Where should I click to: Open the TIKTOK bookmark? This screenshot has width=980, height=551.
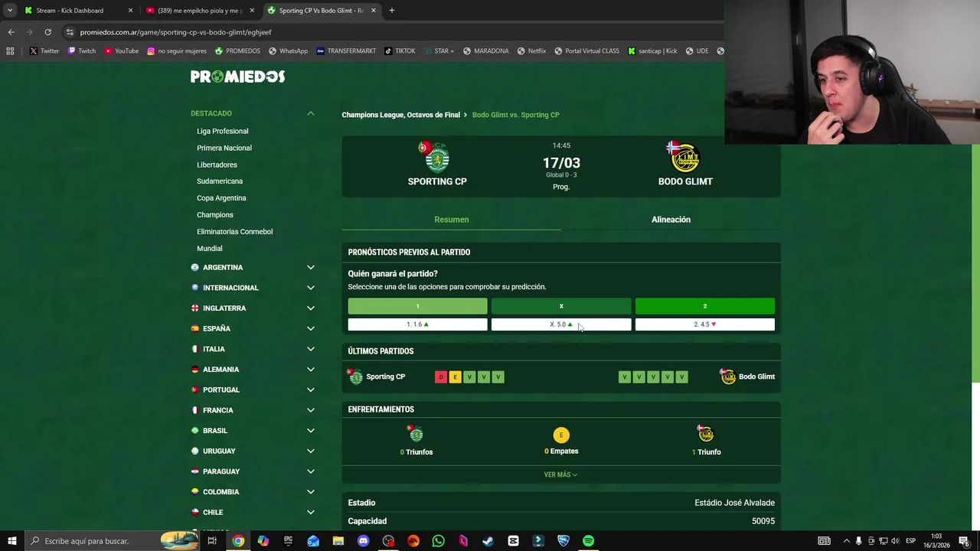(400, 51)
